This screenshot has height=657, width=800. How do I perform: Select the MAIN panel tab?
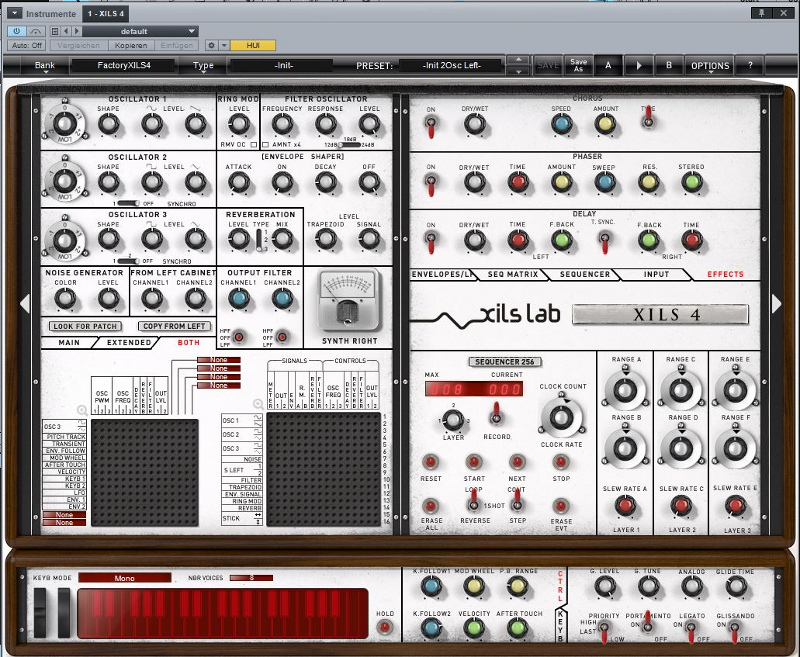[x=69, y=342]
